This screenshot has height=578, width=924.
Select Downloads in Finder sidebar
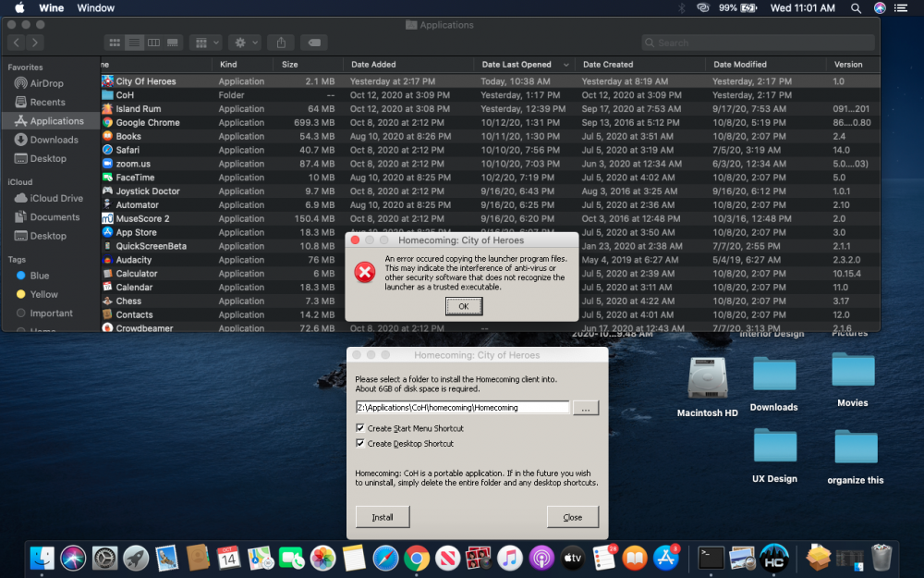point(54,140)
